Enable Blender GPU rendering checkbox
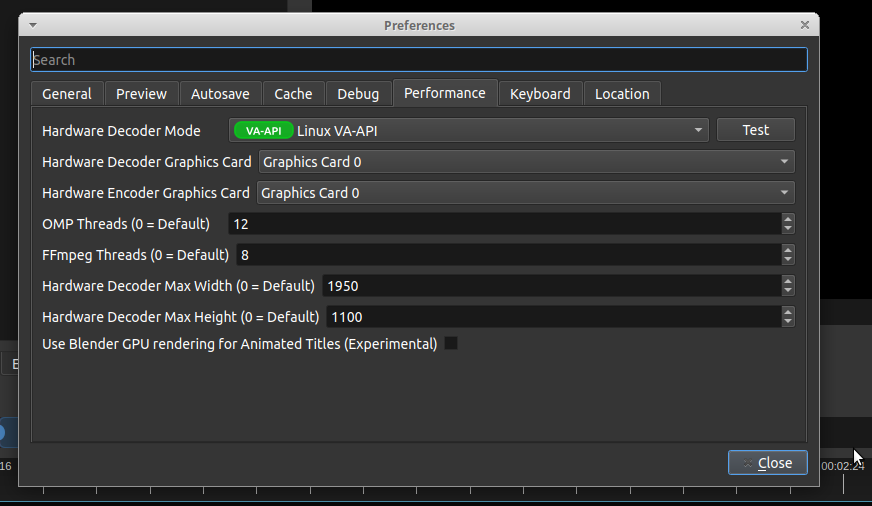The height and width of the screenshot is (506, 872). pos(451,344)
